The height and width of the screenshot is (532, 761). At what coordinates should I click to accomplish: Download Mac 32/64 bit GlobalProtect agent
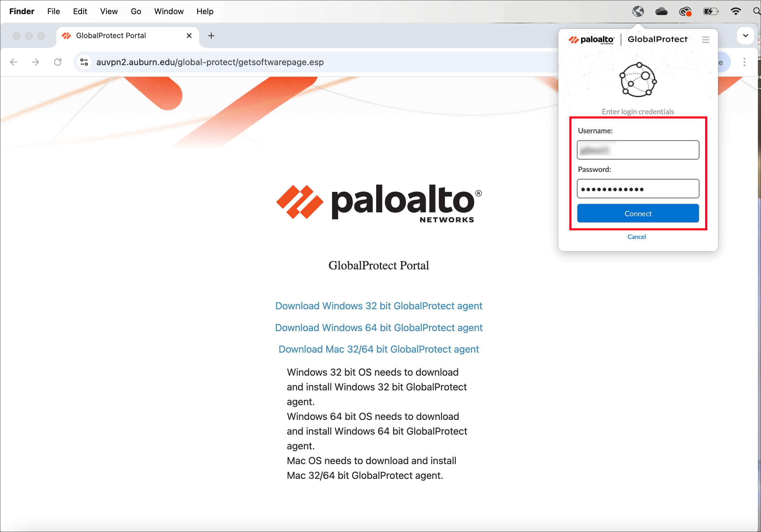point(379,349)
